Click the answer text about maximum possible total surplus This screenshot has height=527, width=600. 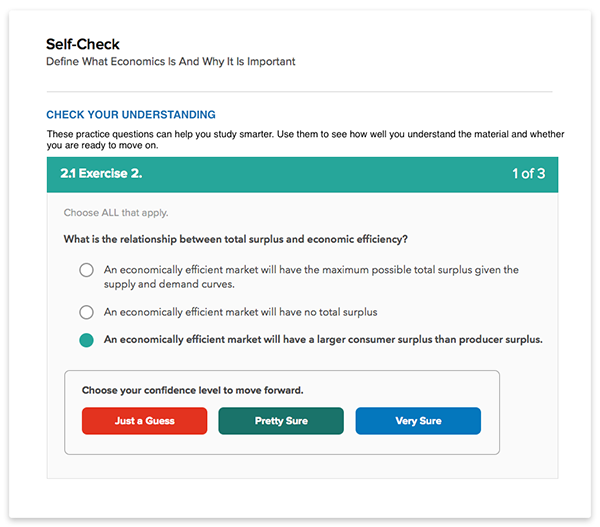coord(311,277)
